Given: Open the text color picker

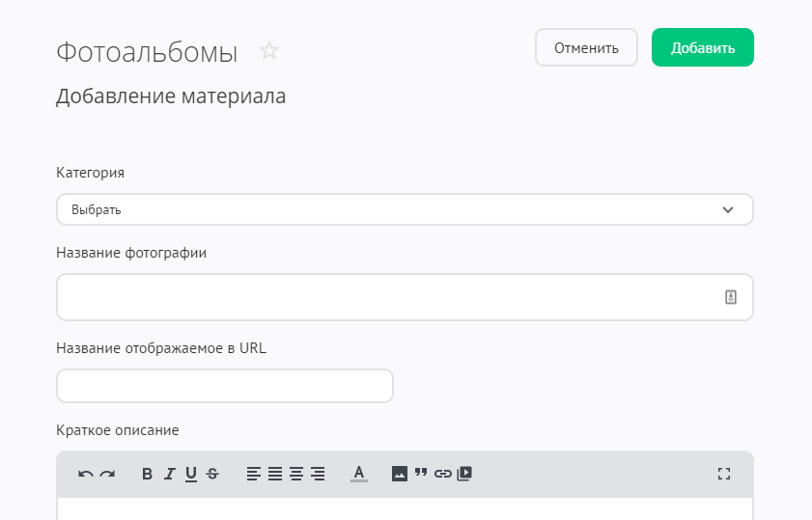Looking at the screenshot, I should (x=359, y=474).
